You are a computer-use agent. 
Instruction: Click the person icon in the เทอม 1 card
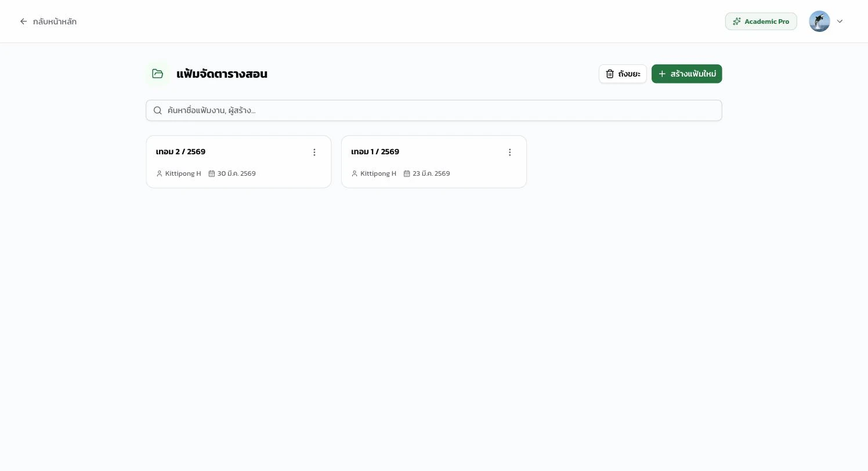pyautogui.click(x=355, y=173)
